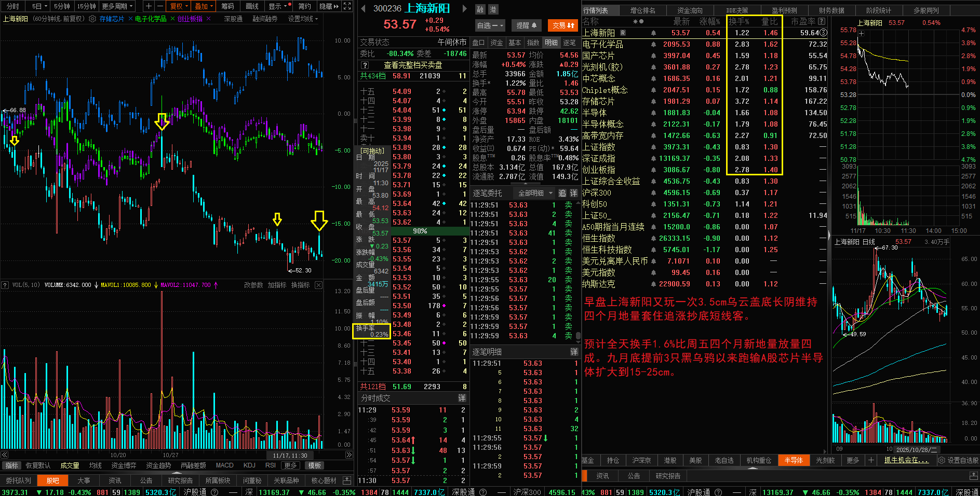Zoom out the K-line chart with minus icon
The width and height of the screenshot is (980, 496).
pyautogui.click(x=160, y=6)
